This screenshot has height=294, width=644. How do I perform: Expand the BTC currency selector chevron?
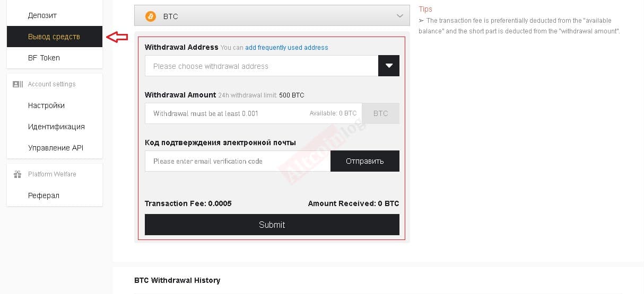click(x=400, y=16)
